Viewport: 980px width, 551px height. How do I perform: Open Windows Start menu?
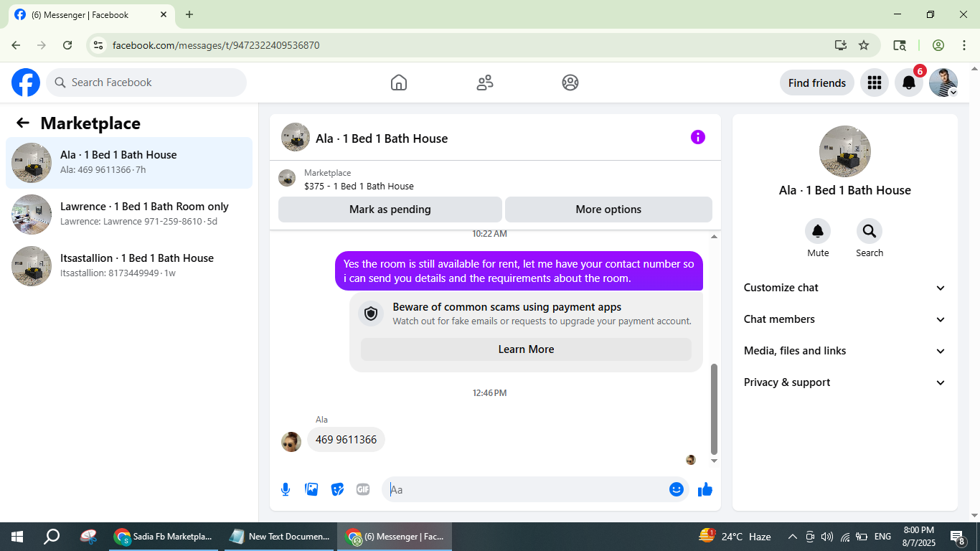[17, 537]
